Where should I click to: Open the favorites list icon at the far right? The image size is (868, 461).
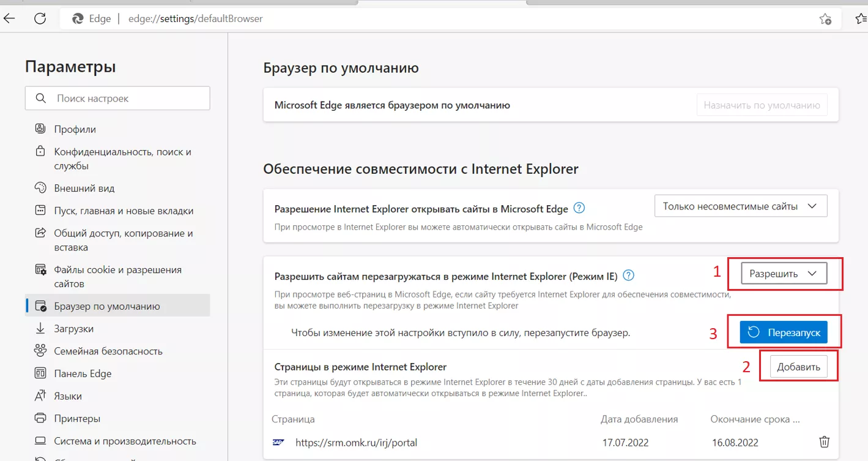(861, 19)
